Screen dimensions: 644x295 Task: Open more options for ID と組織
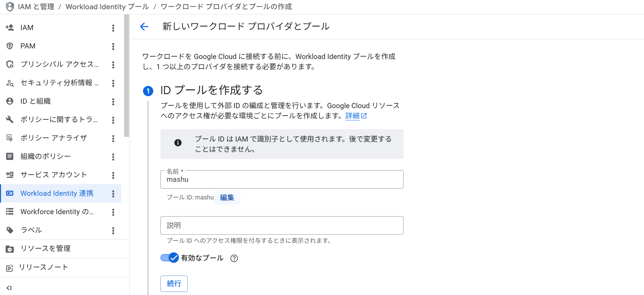pos(113,102)
